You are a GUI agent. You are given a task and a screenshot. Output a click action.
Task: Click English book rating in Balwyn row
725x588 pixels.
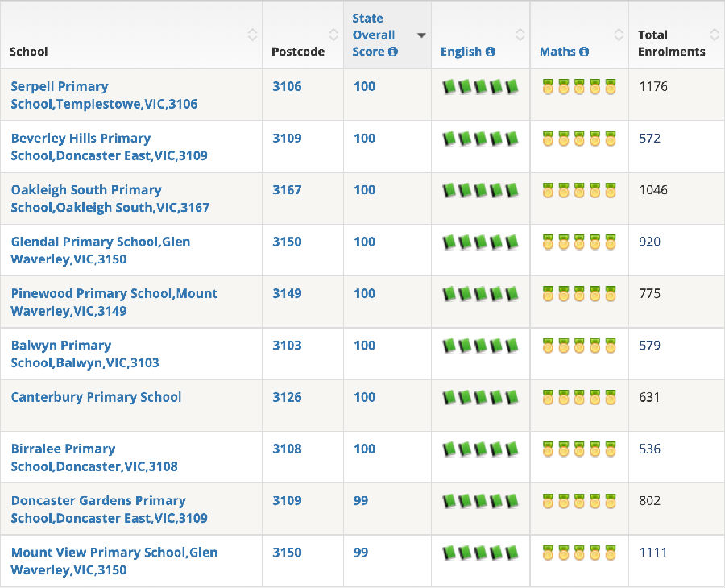tap(480, 346)
